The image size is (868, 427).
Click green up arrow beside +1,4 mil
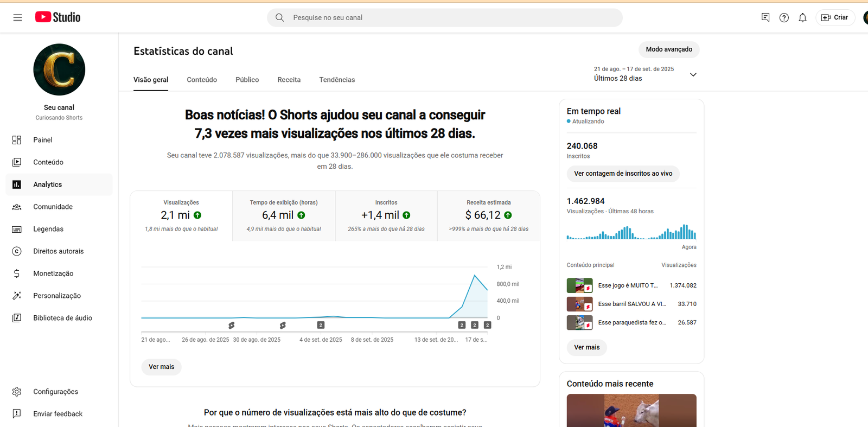click(406, 215)
